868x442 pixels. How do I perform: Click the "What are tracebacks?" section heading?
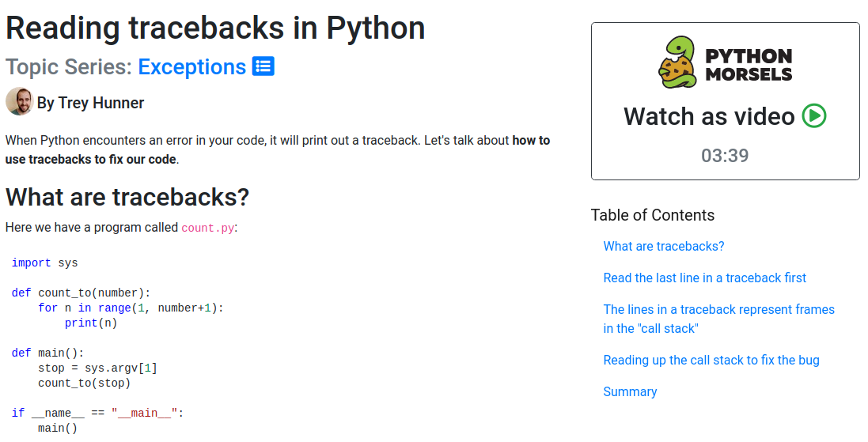pyautogui.click(x=127, y=196)
